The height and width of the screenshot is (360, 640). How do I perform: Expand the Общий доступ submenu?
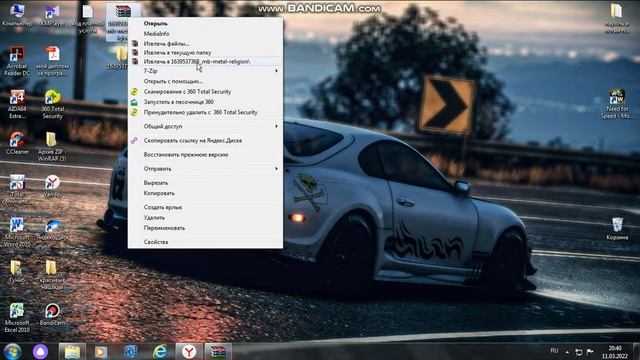point(205,127)
